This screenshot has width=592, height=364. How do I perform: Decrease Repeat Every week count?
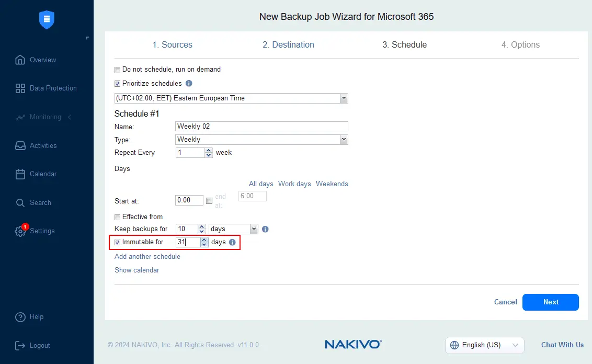click(209, 155)
